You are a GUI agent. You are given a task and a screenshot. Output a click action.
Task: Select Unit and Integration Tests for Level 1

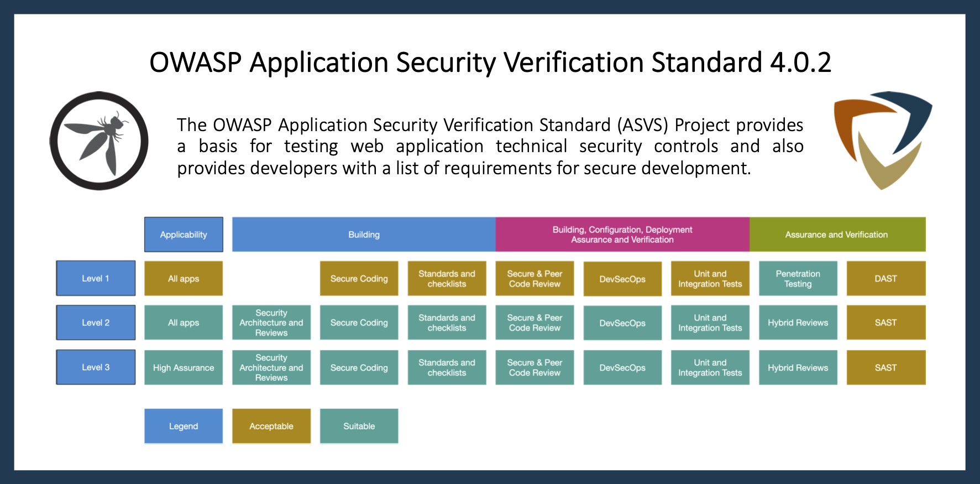[x=710, y=278]
